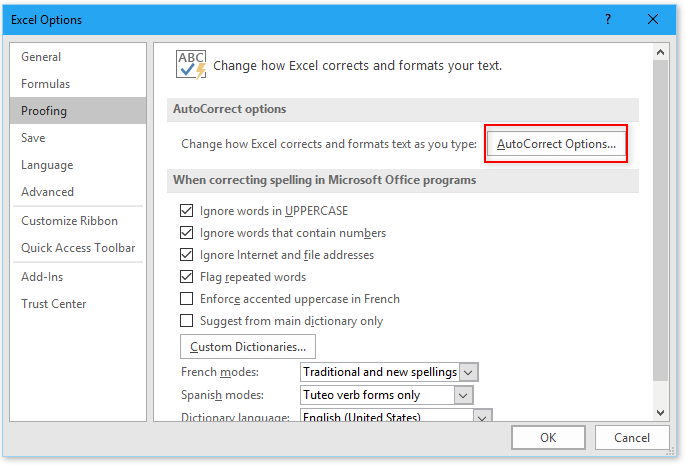Select the General category
Screen dimensions: 687x467
click(x=41, y=57)
